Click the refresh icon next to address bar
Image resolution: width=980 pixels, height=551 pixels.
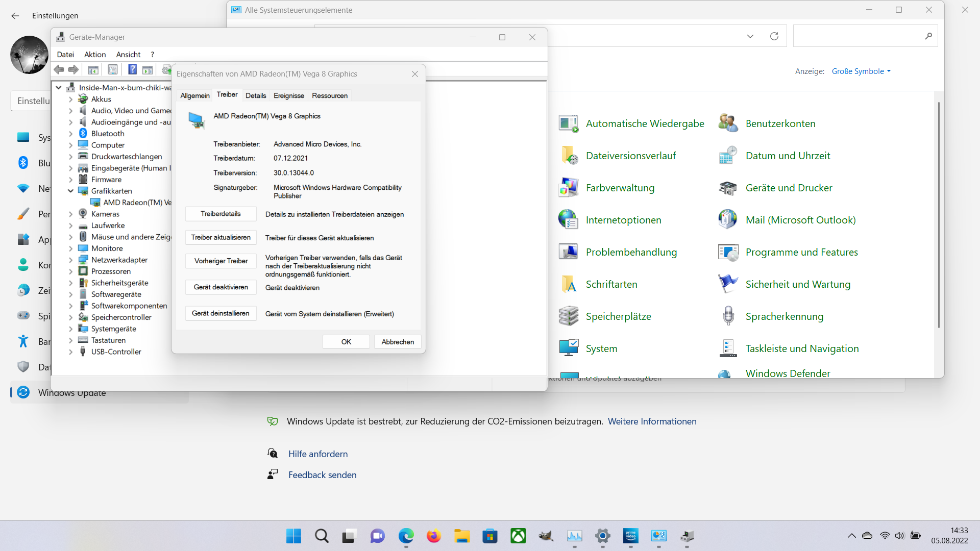click(774, 36)
